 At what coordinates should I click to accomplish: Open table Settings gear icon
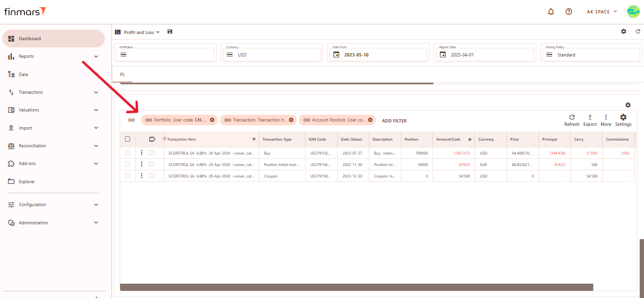tap(623, 117)
